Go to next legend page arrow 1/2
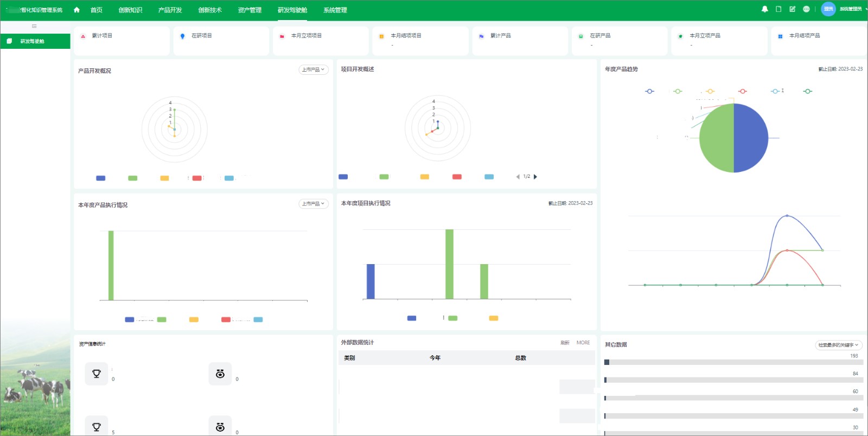The height and width of the screenshot is (436, 868). pos(535,177)
